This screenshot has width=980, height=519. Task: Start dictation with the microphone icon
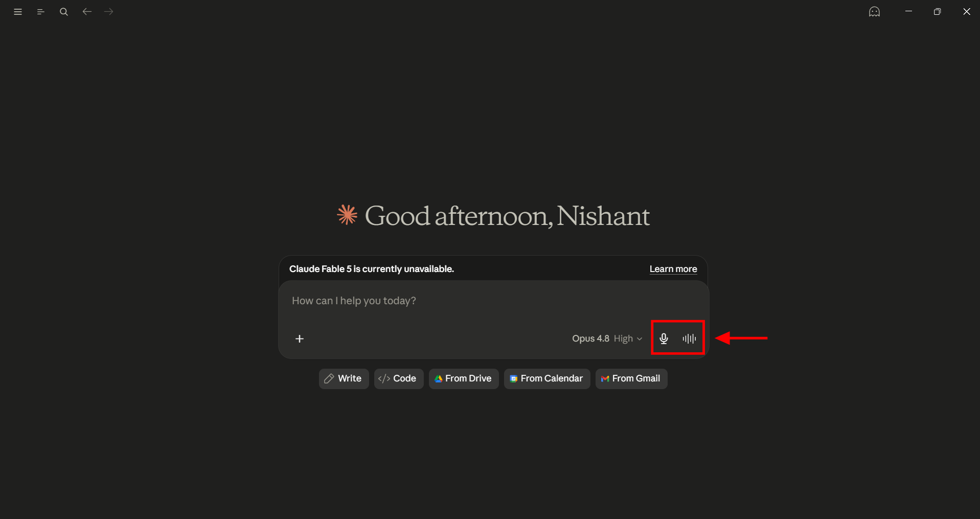(x=664, y=339)
